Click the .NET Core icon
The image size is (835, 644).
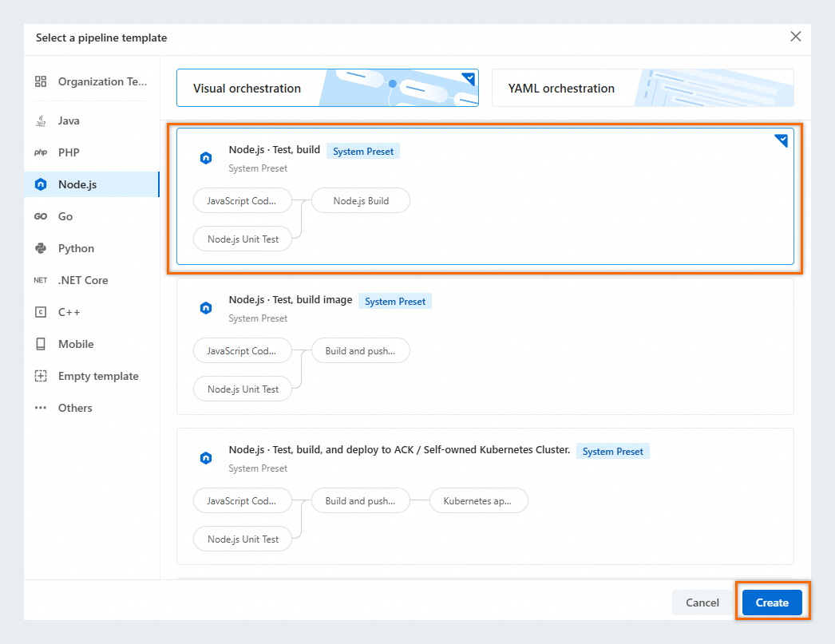pos(41,280)
